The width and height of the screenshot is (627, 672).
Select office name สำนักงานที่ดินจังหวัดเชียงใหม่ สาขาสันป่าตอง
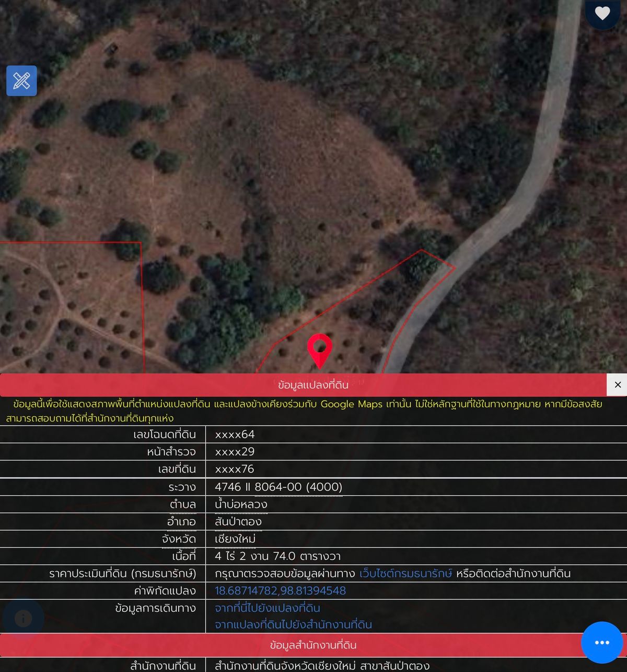(x=322, y=666)
